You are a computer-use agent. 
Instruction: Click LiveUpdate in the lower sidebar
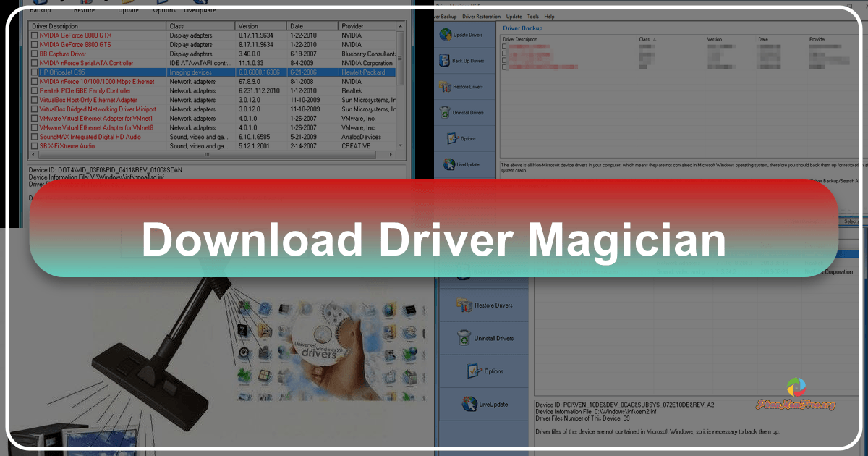click(483, 404)
